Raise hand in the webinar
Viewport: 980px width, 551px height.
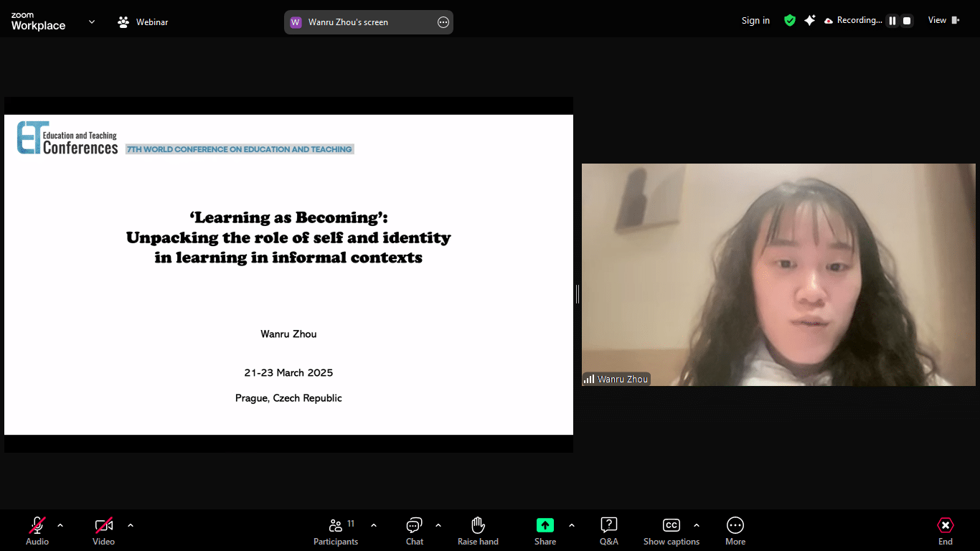tap(478, 531)
